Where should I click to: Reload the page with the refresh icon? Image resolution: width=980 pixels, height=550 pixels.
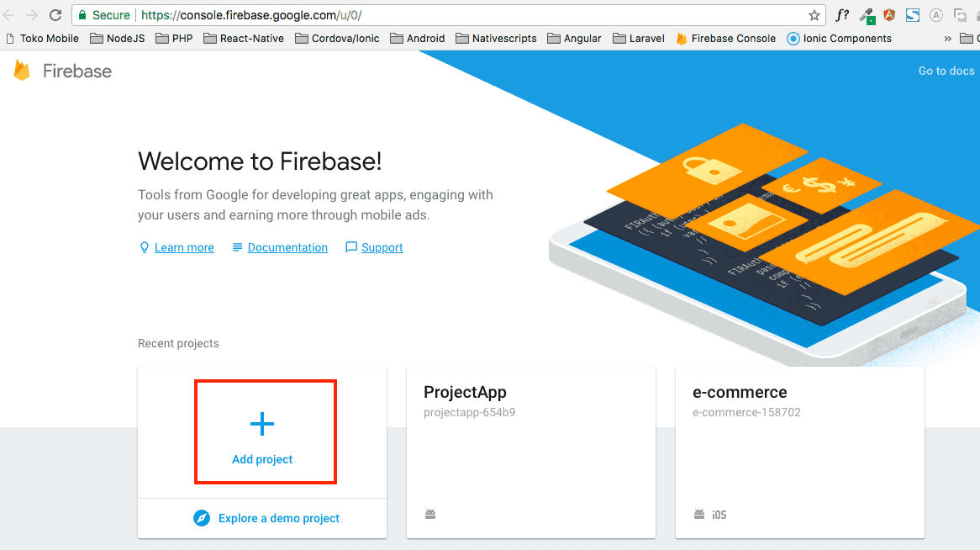tap(56, 15)
